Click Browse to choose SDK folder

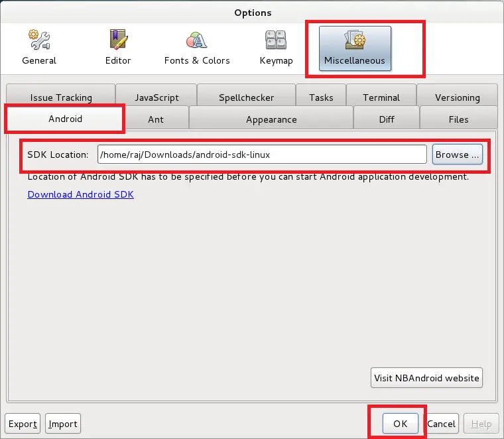[x=458, y=155]
